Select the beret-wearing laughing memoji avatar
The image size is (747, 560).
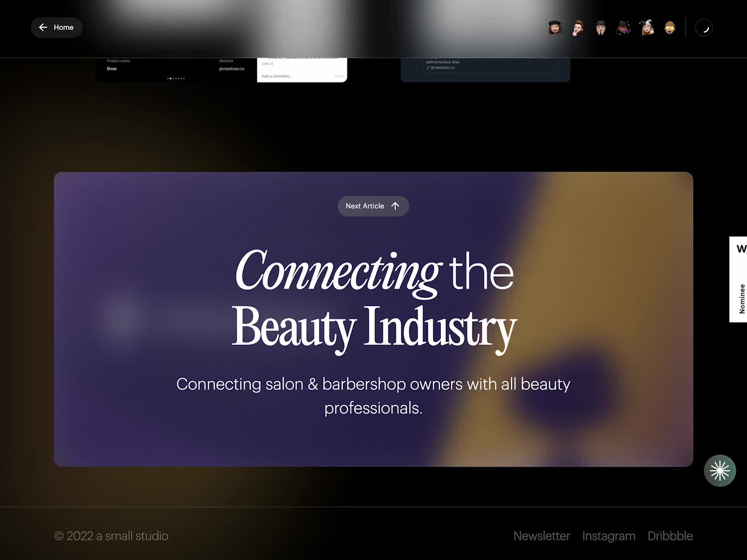pyautogui.click(x=554, y=28)
